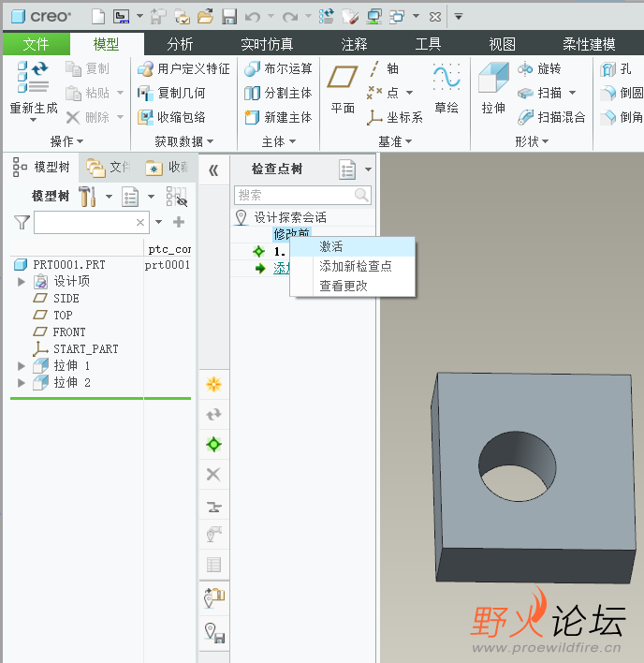Click New Body (新建主体)
Screen dimensions: 644x663
[278, 117]
